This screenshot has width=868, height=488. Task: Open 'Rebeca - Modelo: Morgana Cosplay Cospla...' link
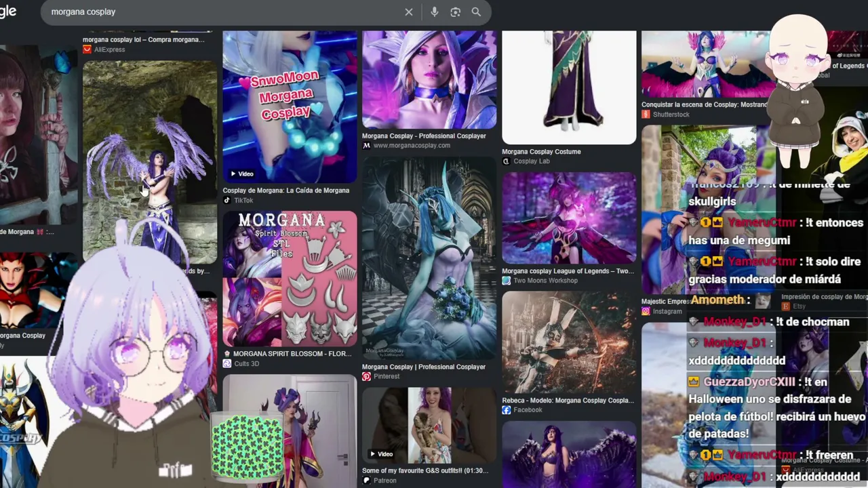click(x=568, y=401)
